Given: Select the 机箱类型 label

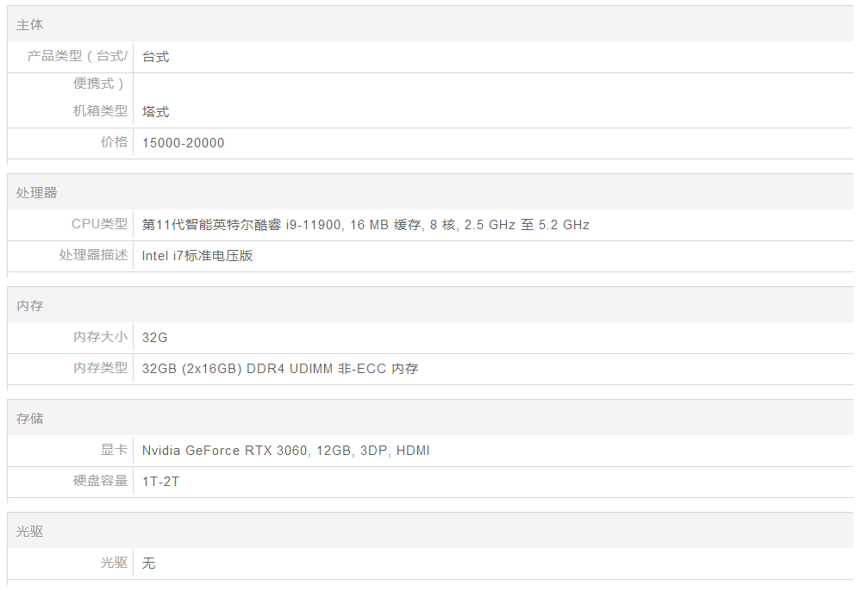Looking at the screenshot, I should point(100,111).
